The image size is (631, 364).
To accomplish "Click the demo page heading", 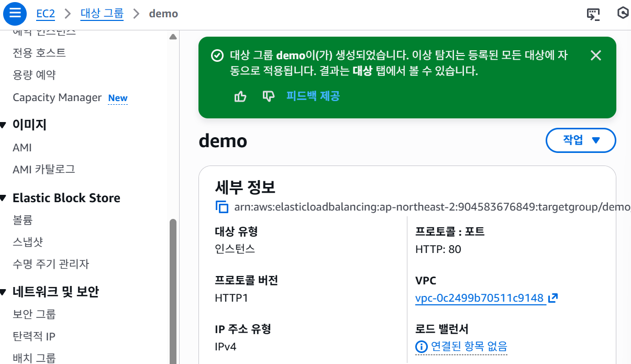I will (x=223, y=141).
